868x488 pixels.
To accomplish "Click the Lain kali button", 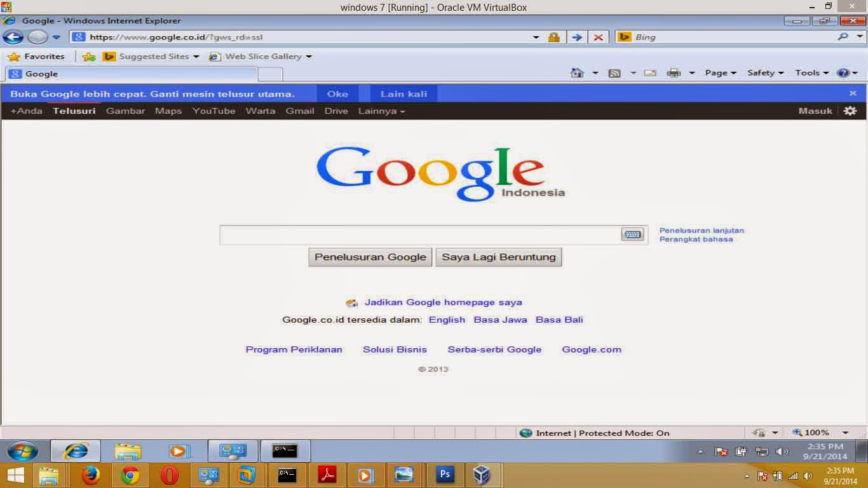I will pos(403,93).
